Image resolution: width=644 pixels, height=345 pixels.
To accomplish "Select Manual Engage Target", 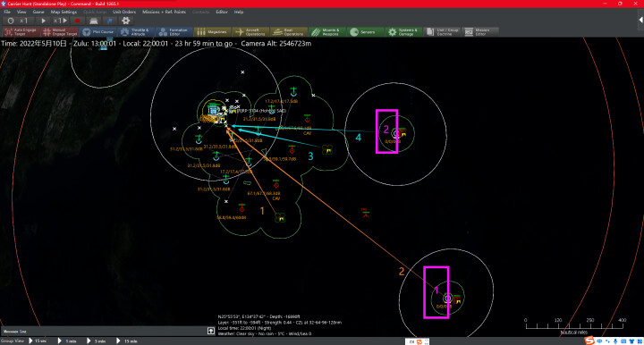I will (60, 32).
